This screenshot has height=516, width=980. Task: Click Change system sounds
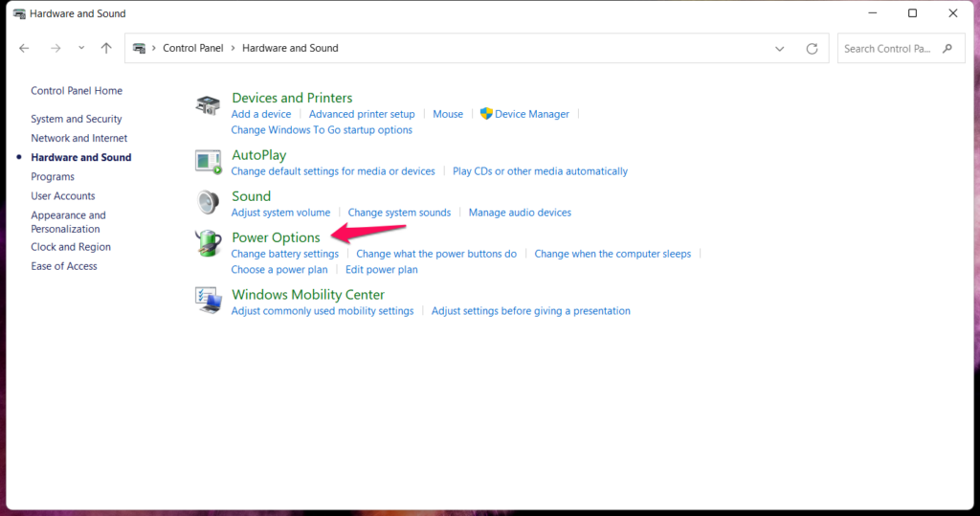399,213
